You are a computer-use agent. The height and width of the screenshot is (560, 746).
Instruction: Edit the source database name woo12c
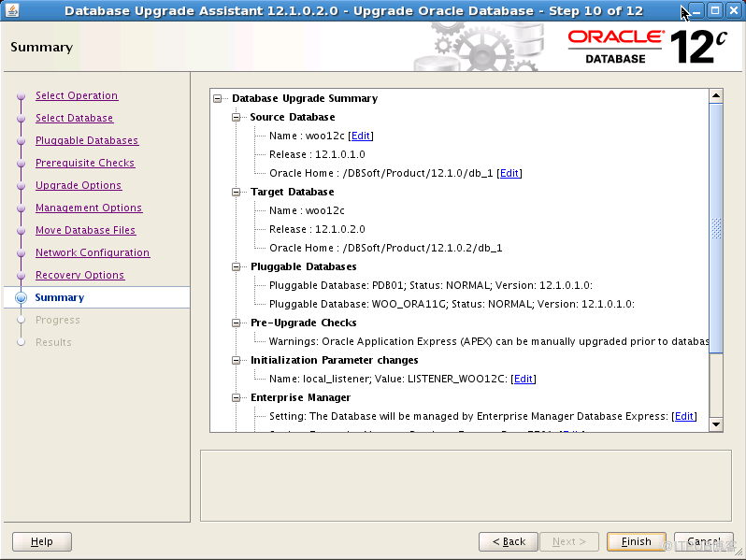coord(361,136)
